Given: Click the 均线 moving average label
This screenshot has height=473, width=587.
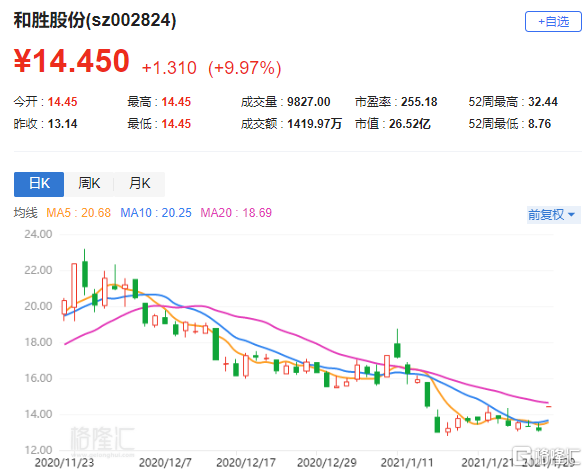Looking at the screenshot, I should (25, 213).
